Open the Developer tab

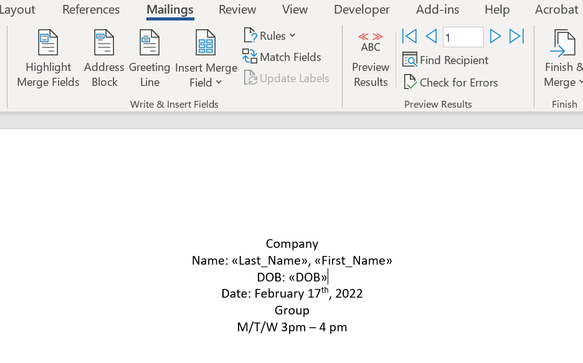pos(361,9)
